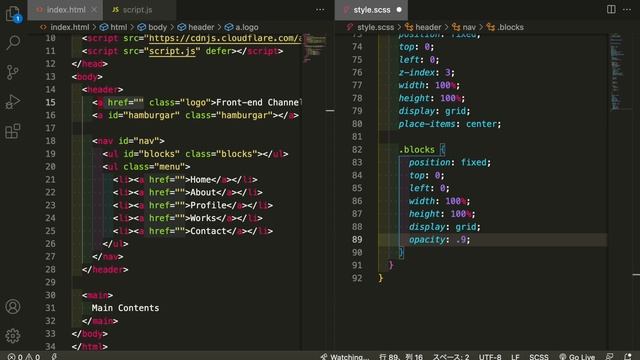This screenshot has height=360, width=640.
Task: Open the Manage gear icon
Action: tap(13, 336)
